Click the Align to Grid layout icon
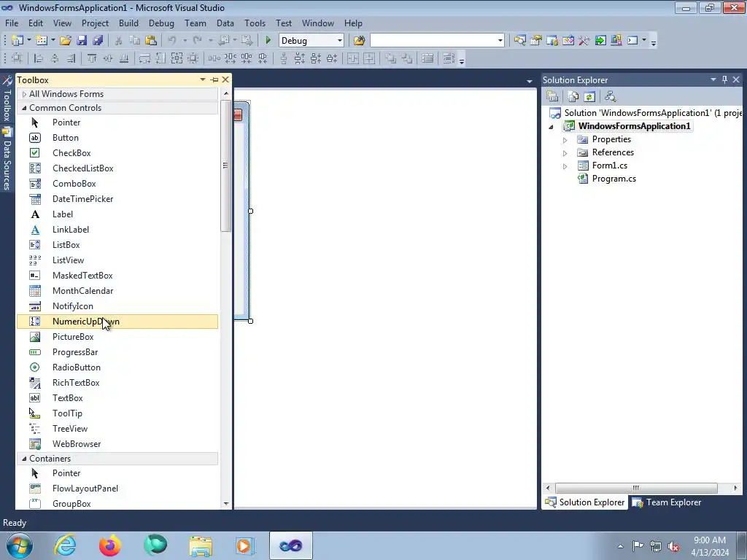This screenshot has height=560, width=747. 17,58
